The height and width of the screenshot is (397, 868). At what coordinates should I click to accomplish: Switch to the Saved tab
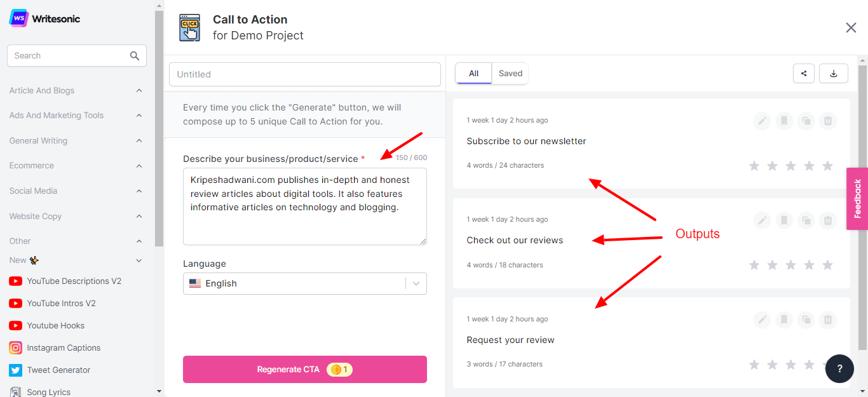510,74
